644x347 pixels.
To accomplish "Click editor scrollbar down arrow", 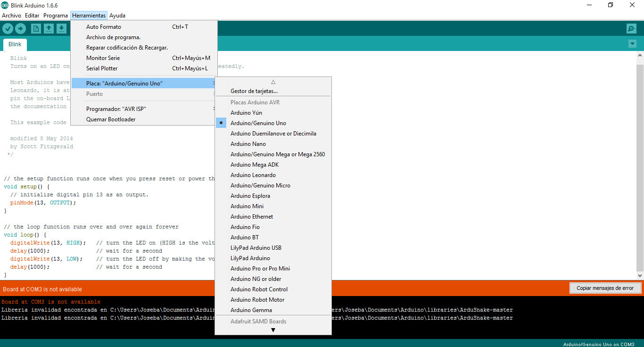I will click(x=640, y=275).
